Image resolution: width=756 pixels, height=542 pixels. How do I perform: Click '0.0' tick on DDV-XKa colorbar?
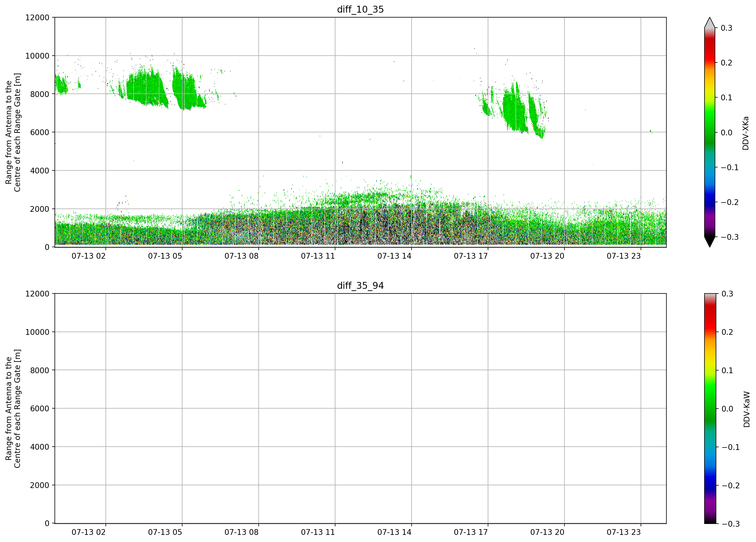(x=726, y=133)
